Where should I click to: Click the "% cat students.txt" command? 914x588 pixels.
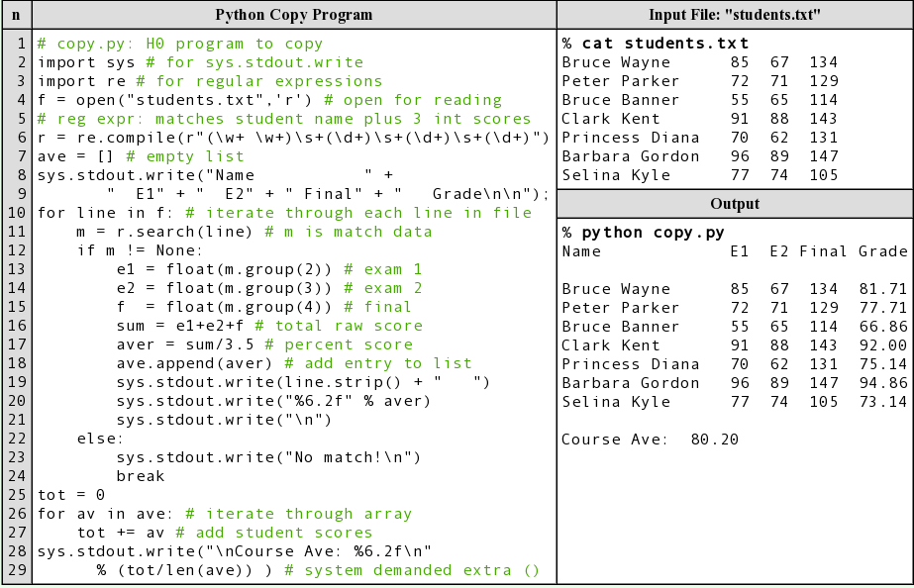click(655, 44)
